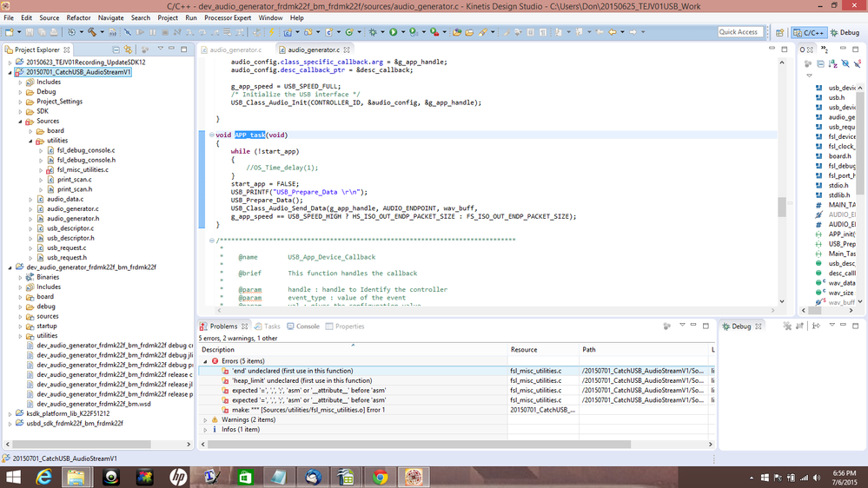Viewport: 868px width, 488px height.
Task: Switch to the Console tab
Action: point(303,326)
